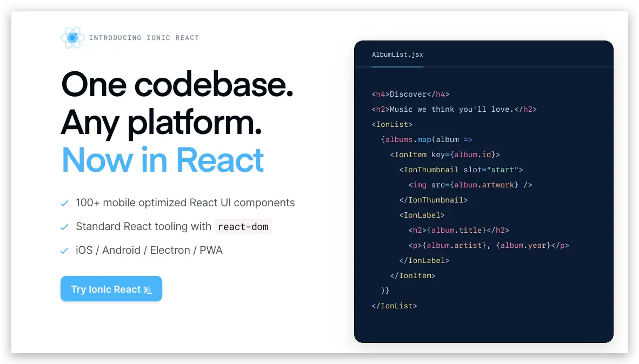The width and height of the screenshot is (639, 364).
Task: Click the <h2>{album.title}</h2> code line
Action: click(459, 230)
